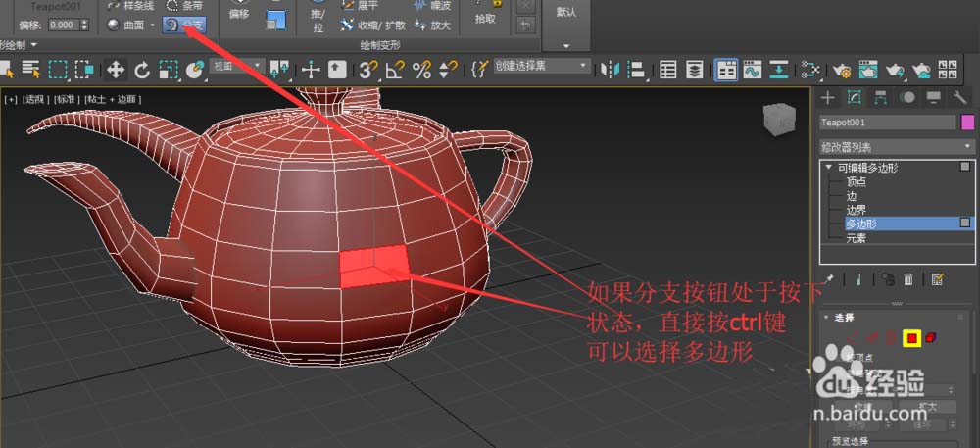The image size is (980, 448).
Task: Click Render in the Cloud teapot
Action: (921, 70)
